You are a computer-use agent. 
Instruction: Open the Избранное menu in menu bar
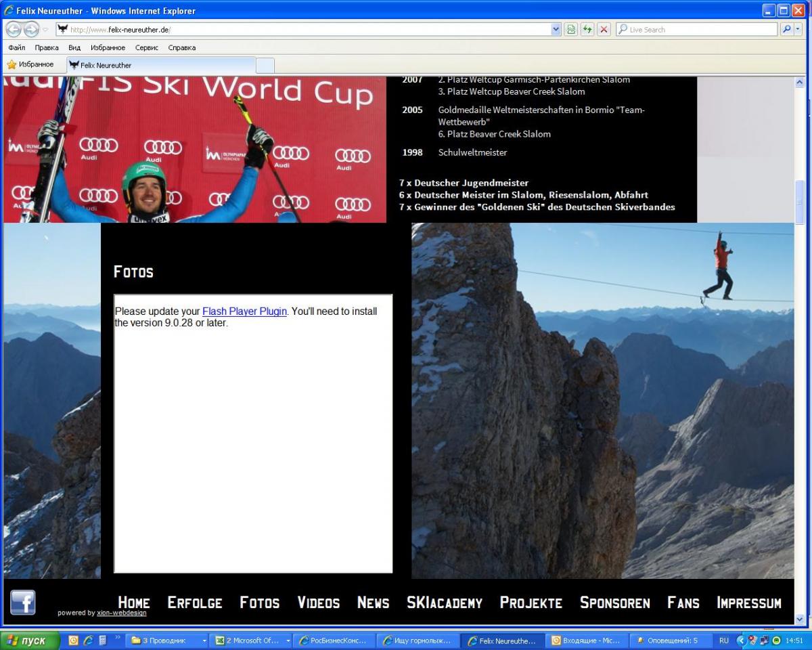pos(108,47)
